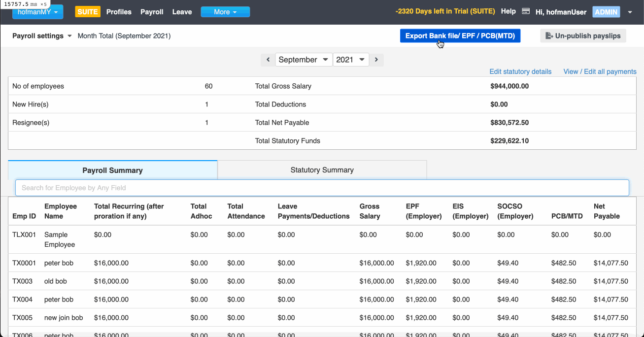Select employee ID TX0001

[24, 263]
